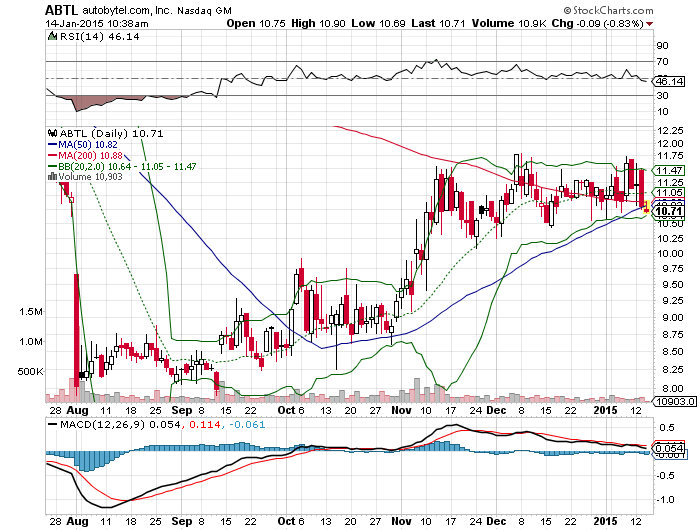Click the 0.054 MACD value tag
The height and width of the screenshot is (530, 700).
(x=669, y=448)
